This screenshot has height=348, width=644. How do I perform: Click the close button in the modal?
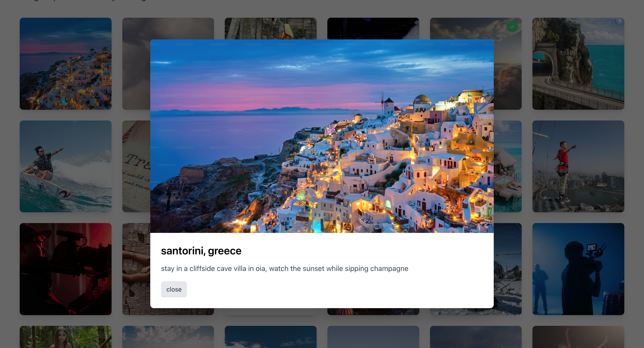pos(174,289)
